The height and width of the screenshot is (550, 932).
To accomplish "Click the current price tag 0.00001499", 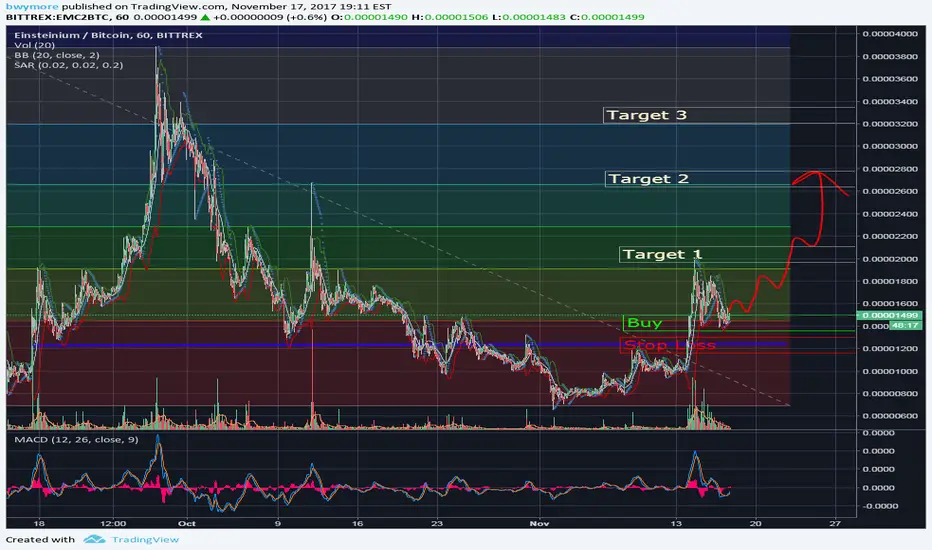I will click(889, 315).
